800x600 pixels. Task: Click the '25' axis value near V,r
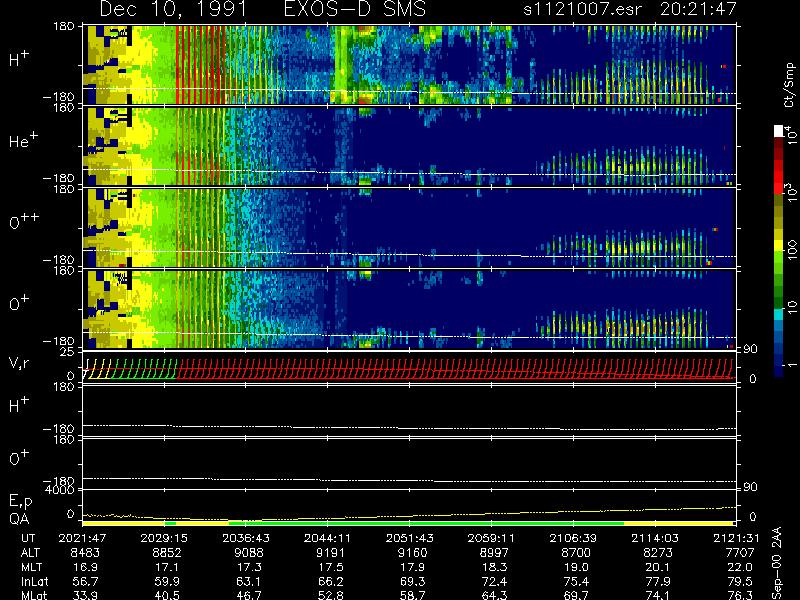click(67, 352)
